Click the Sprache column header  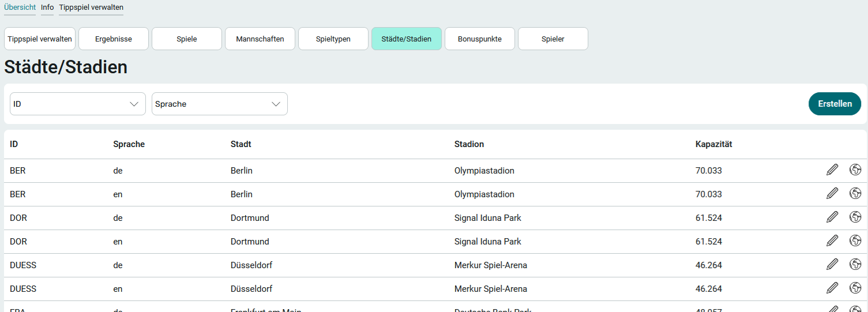[129, 144]
